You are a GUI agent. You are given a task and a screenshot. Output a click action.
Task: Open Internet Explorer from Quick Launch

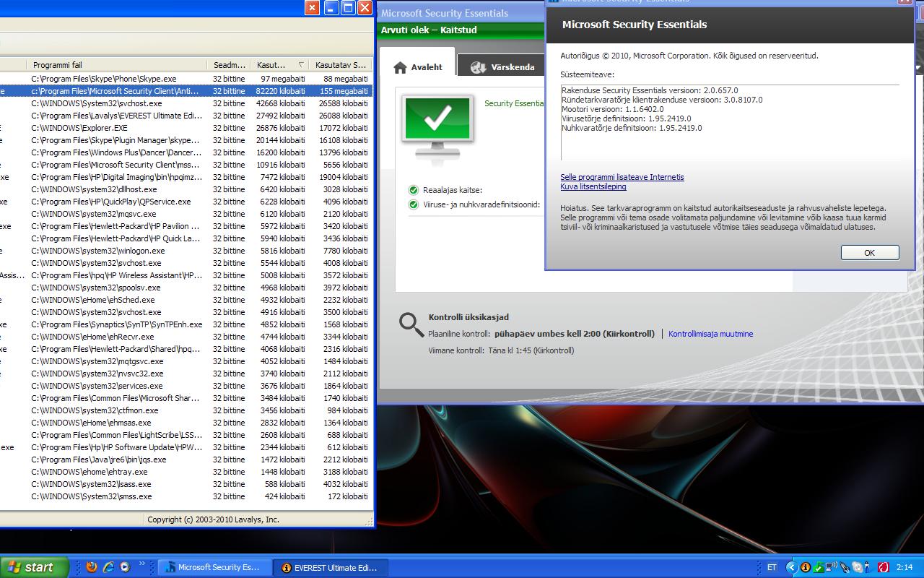coord(108,567)
